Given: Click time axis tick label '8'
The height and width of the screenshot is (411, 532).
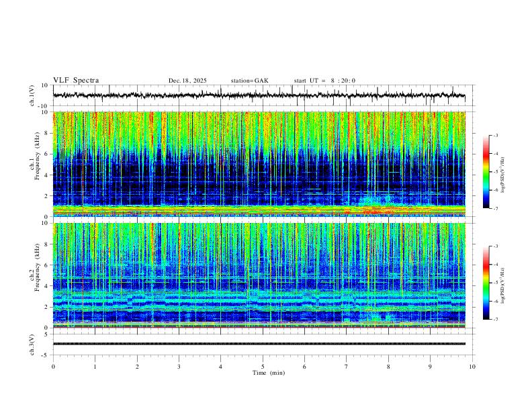Looking at the screenshot, I should 388,367.
